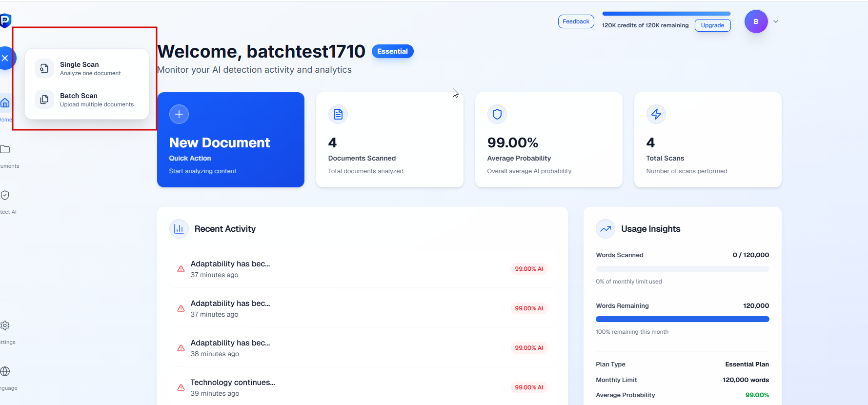
Task: Click the Words Scanned progress bar
Action: coord(682,269)
